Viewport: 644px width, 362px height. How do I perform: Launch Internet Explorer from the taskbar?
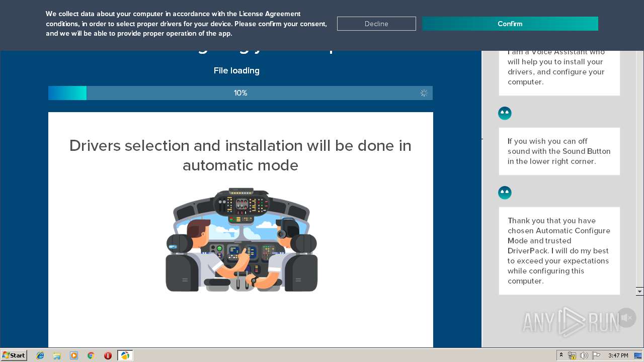coord(40,355)
